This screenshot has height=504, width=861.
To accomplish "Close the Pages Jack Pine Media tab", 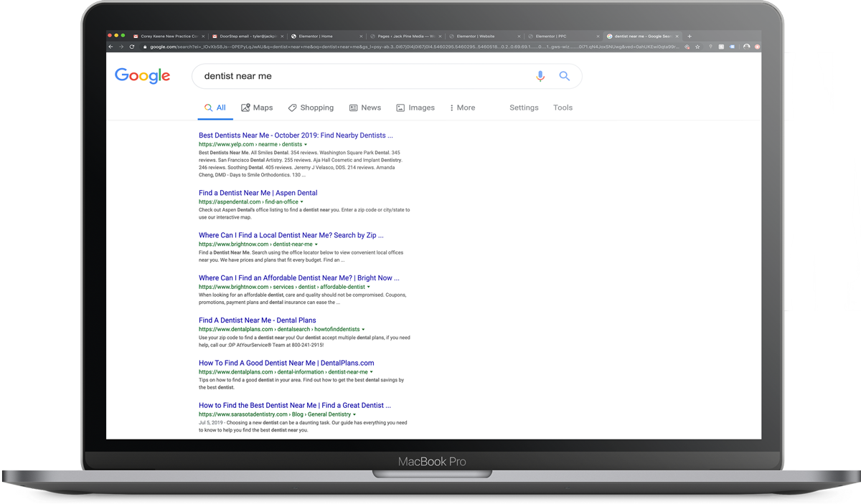I will pos(439,36).
